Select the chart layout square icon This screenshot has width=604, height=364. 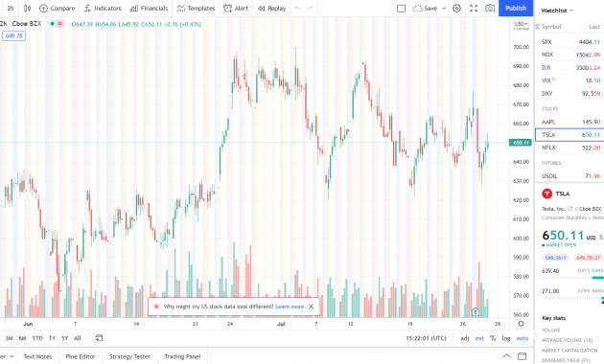tap(401, 9)
